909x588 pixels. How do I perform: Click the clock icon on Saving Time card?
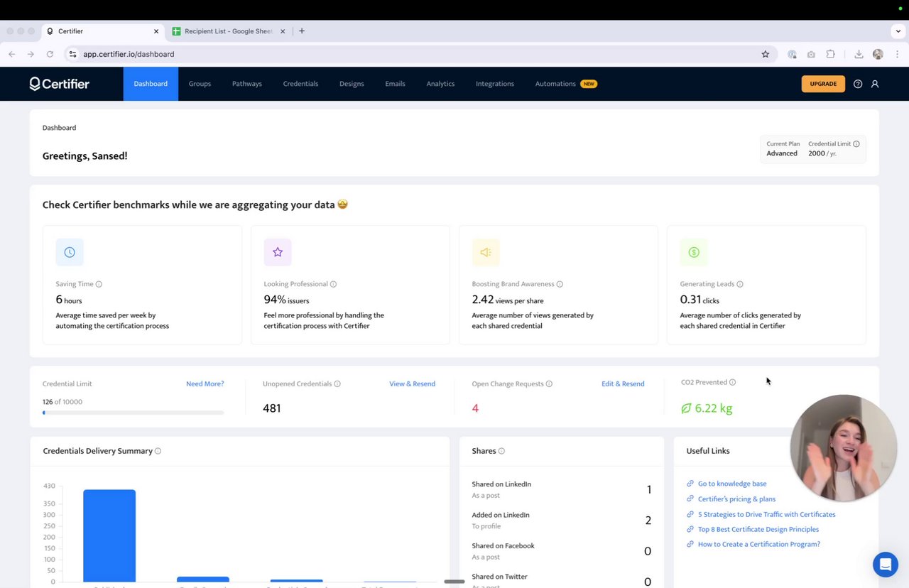click(70, 252)
